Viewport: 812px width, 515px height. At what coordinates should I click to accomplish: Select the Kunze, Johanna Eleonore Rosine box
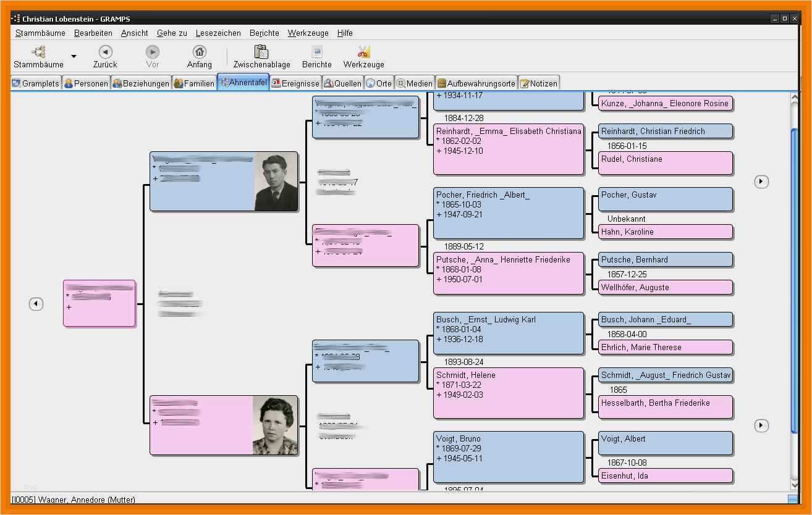[x=666, y=104]
